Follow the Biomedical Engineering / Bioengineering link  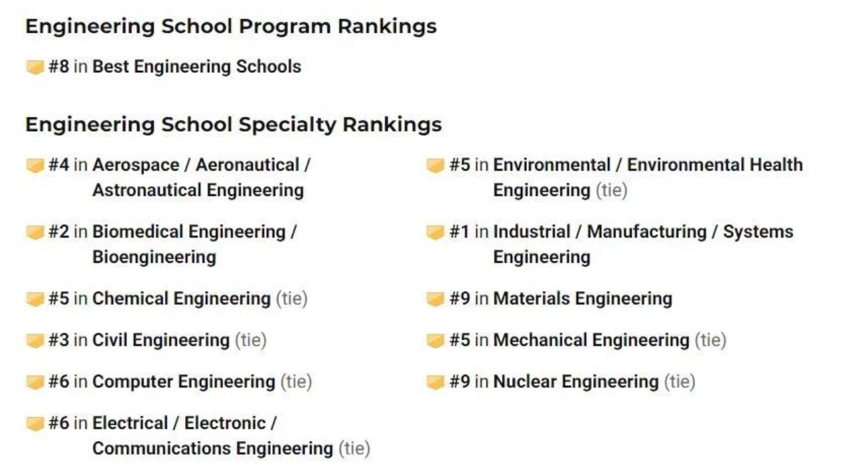pyautogui.click(x=194, y=244)
